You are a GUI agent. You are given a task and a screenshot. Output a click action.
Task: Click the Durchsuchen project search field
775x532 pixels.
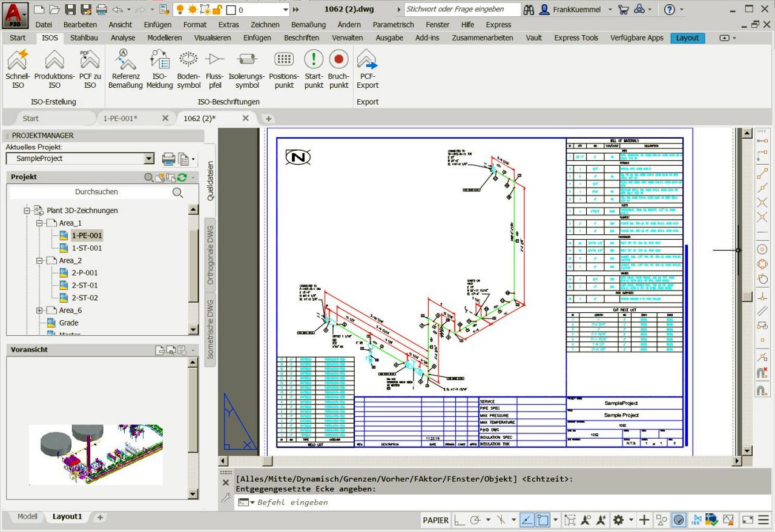pos(97,192)
